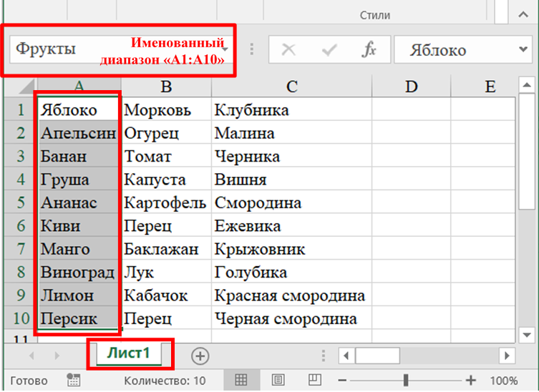The height and width of the screenshot is (392, 539).
Task: Zoom in with the plus button
Action: pos(470,381)
